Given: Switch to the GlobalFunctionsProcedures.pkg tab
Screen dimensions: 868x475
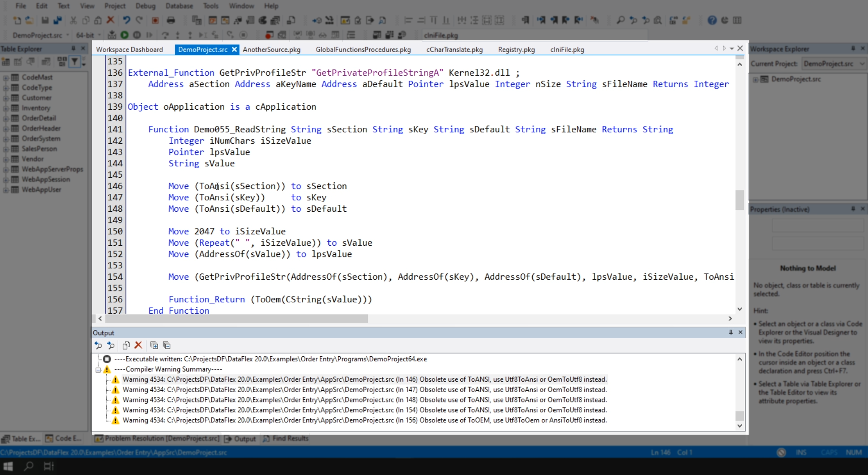Looking at the screenshot, I should point(363,49).
